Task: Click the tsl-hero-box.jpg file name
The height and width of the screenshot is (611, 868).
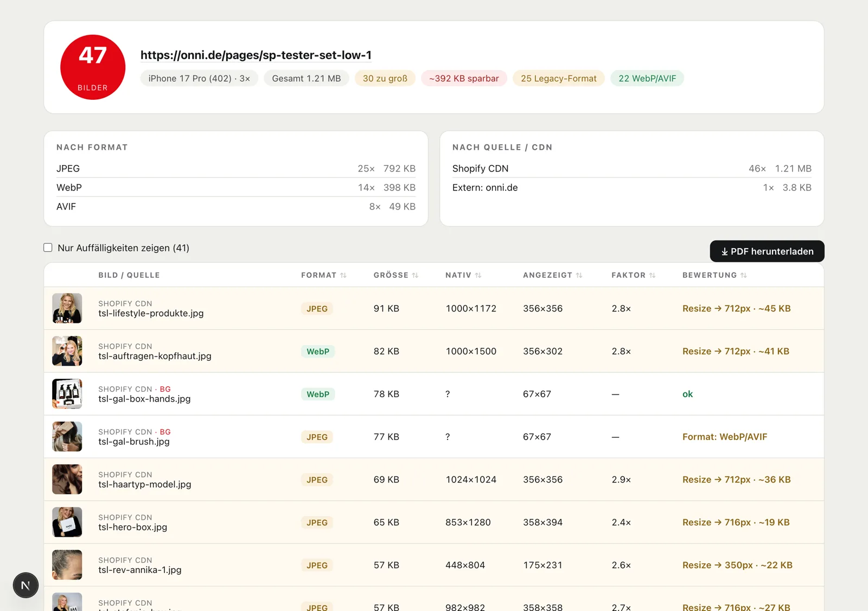Action: click(x=133, y=527)
